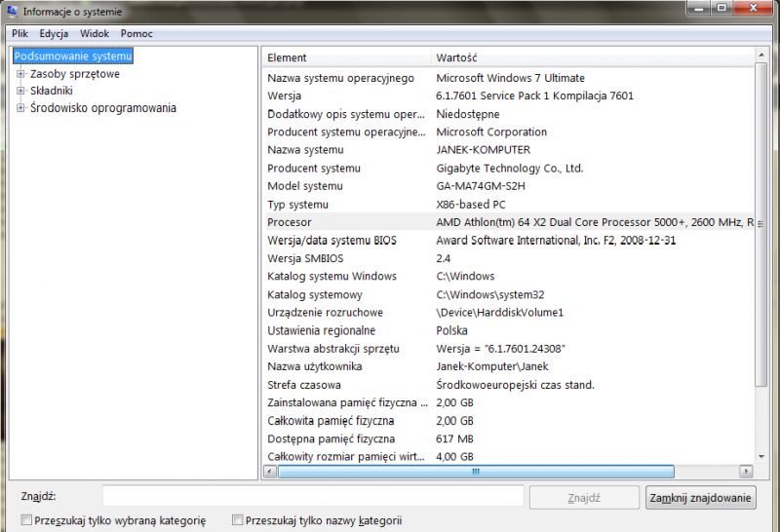Enable Przeszukaj tylko nazwy kategorii checkbox
This screenshot has width=780, height=532.
tap(237, 520)
